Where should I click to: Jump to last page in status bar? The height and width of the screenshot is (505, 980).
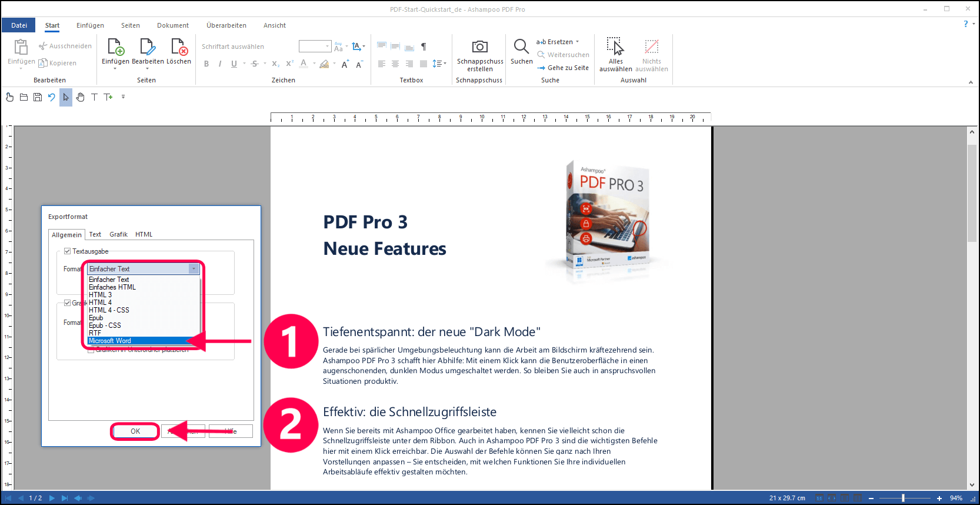pos(65,498)
